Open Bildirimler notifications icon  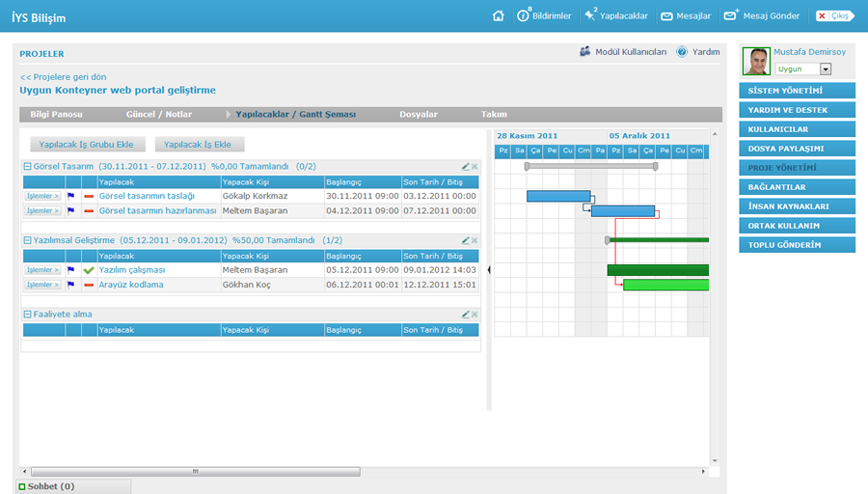[524, 15]
